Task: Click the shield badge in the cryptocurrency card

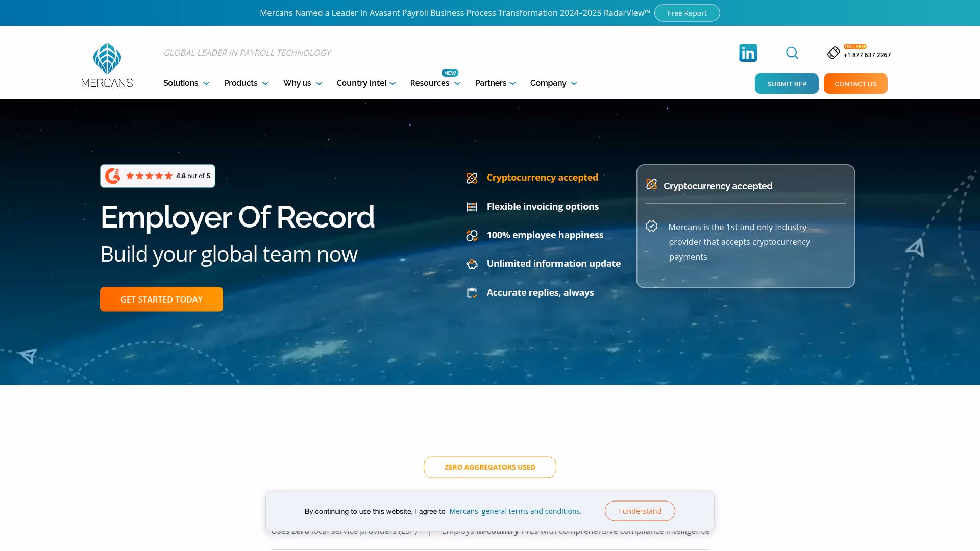Action: 651,226
